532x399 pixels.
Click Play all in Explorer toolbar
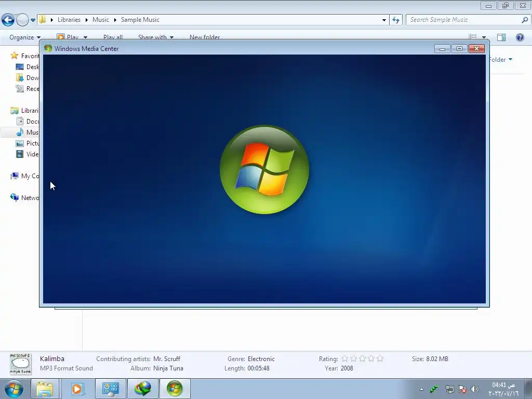tap(113, 37)
